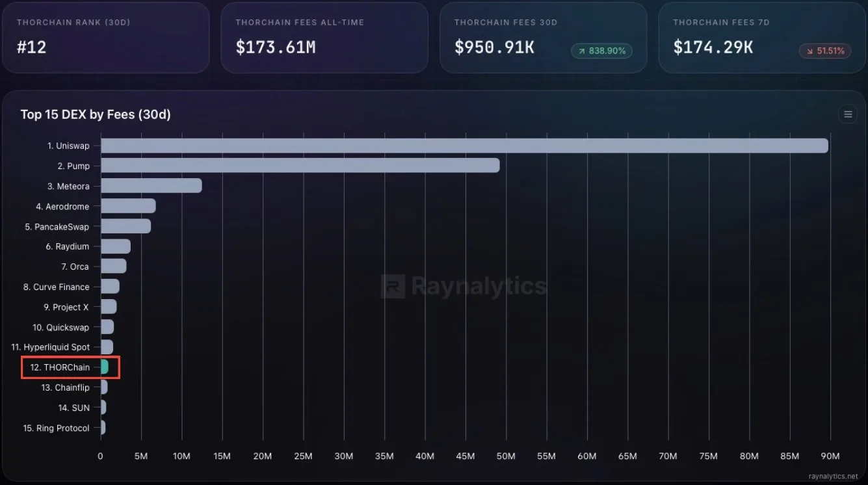Image resolution: width=868 pixels, height=485 pixels.
Task: Click the 10M axis tick label
Action: 181,456
